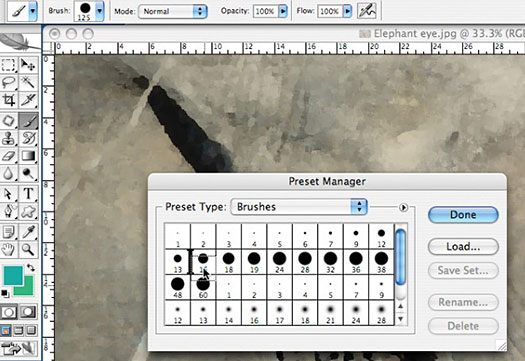
Task: Open the Preset Manager flyout menu arrow
Action: [403, 208]
